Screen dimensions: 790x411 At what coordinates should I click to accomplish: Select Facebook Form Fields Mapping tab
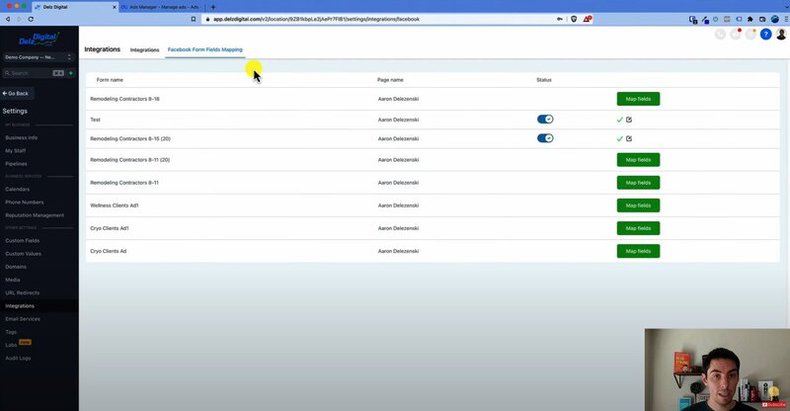pos(205,49)
